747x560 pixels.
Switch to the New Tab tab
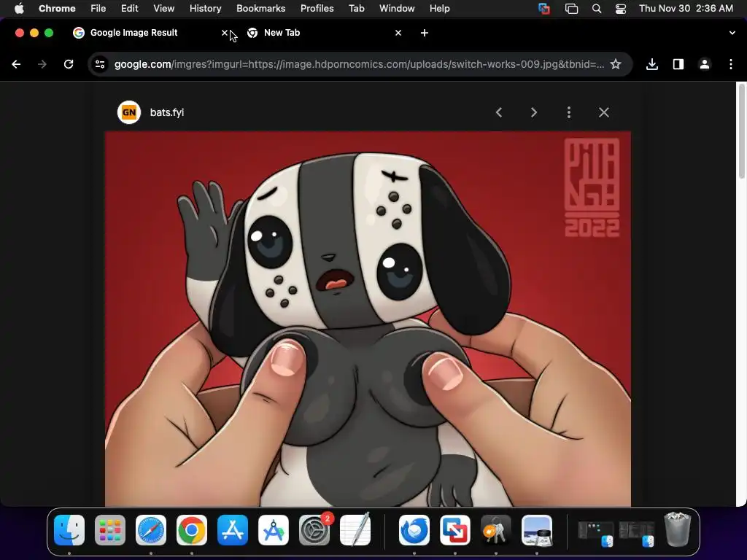point(324,33)
